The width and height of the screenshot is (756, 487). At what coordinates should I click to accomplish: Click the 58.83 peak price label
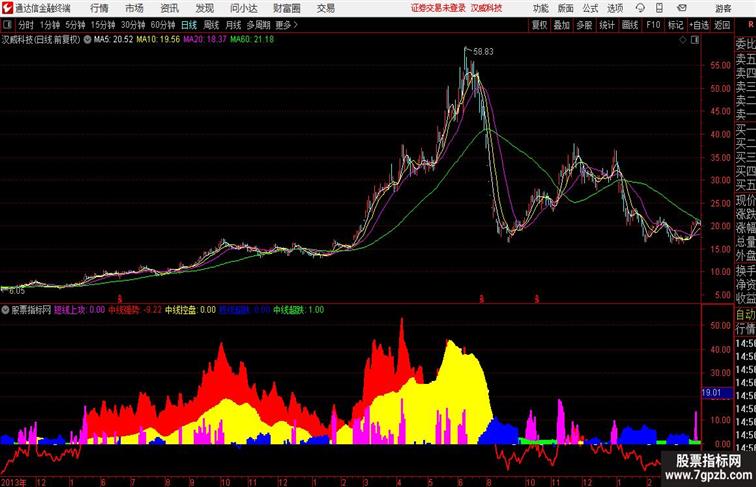pyautogui.click(x=483, y=52)
